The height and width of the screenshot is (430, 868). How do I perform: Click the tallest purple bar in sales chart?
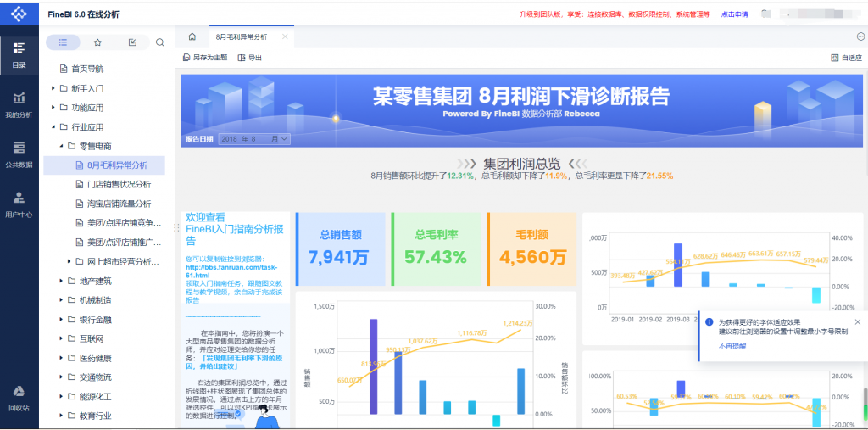374,366
